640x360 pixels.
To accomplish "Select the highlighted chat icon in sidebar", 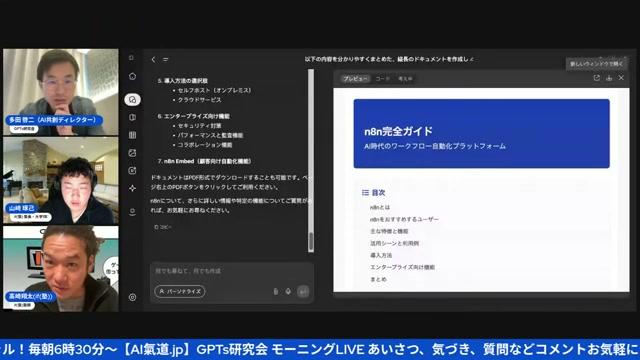I will tap(132, 99).
